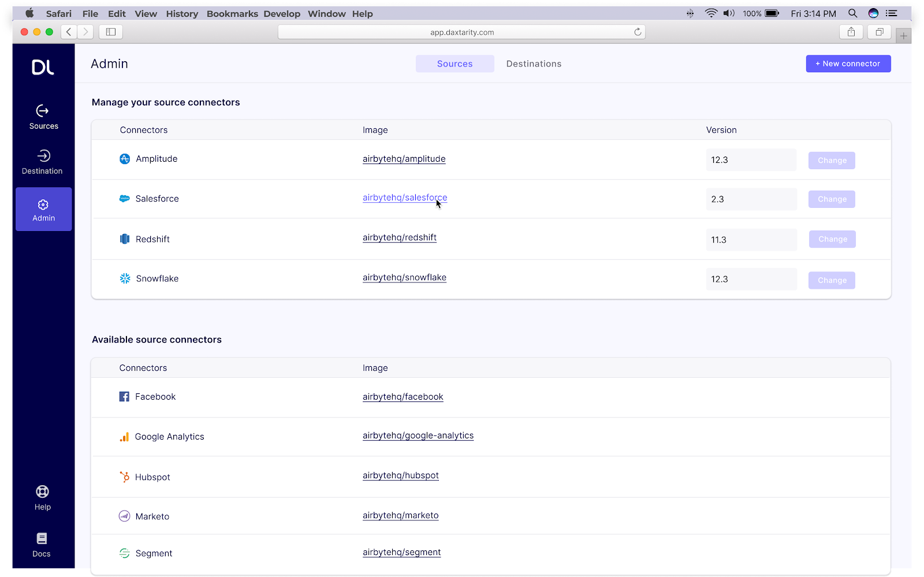Click Change for the Amplitude connector

(x=832, y=161)
